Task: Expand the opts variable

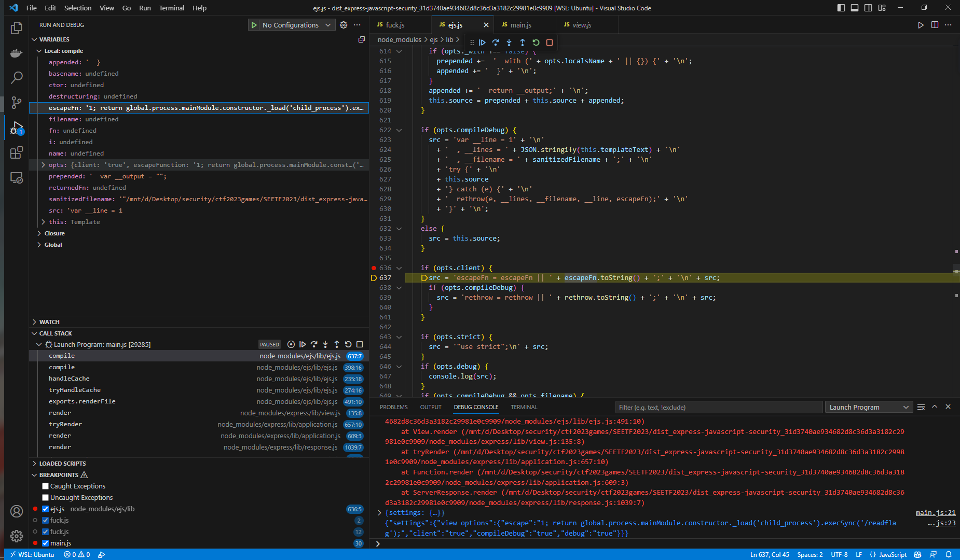Action: coord(43,165)
